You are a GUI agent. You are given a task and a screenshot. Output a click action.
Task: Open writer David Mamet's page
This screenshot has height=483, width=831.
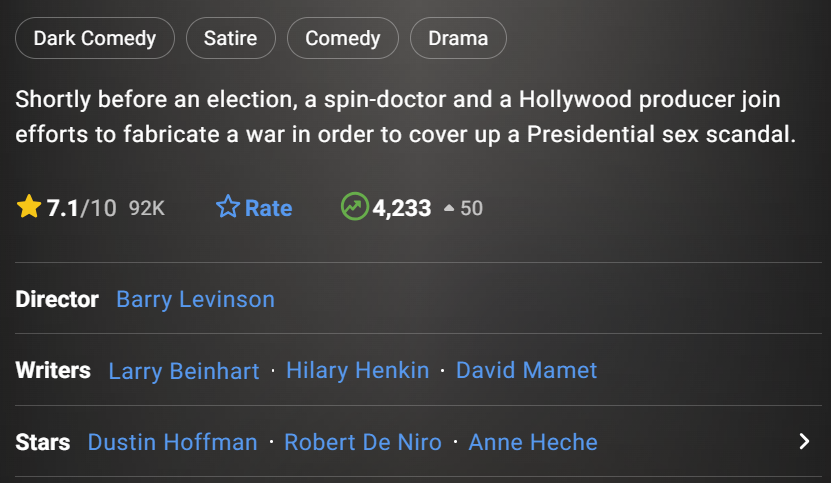[526, 370]
